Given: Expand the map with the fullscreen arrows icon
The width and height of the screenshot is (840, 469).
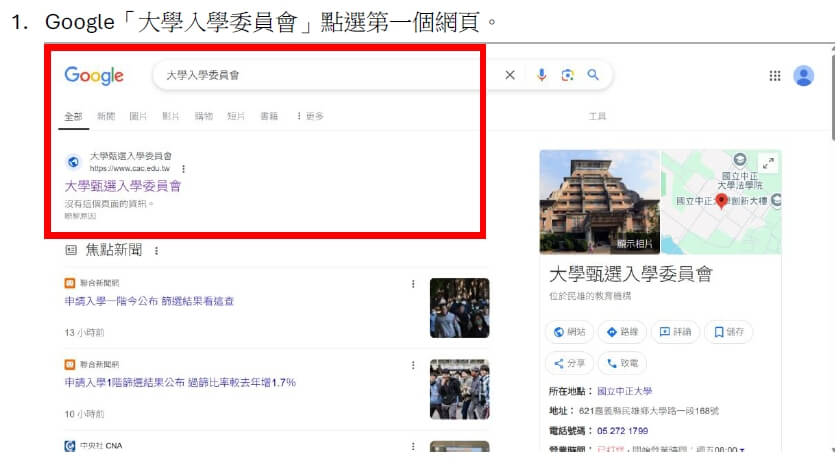Looking at the screenshot, I should (x=768, y=163).
